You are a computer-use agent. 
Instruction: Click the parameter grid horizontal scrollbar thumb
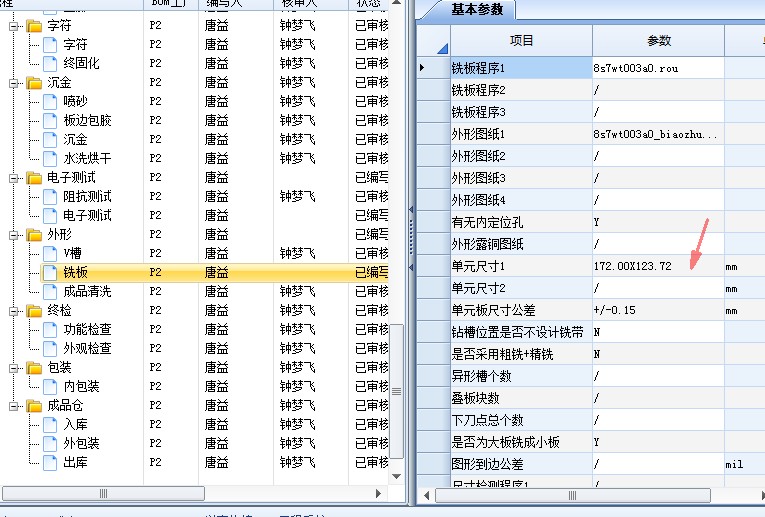(573, 496)
